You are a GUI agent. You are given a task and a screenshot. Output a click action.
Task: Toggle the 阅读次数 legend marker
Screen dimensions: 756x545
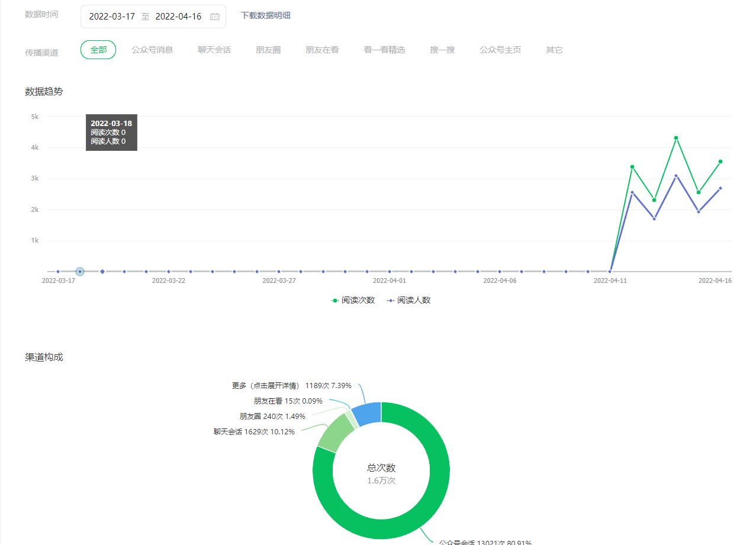click(335, 301)
